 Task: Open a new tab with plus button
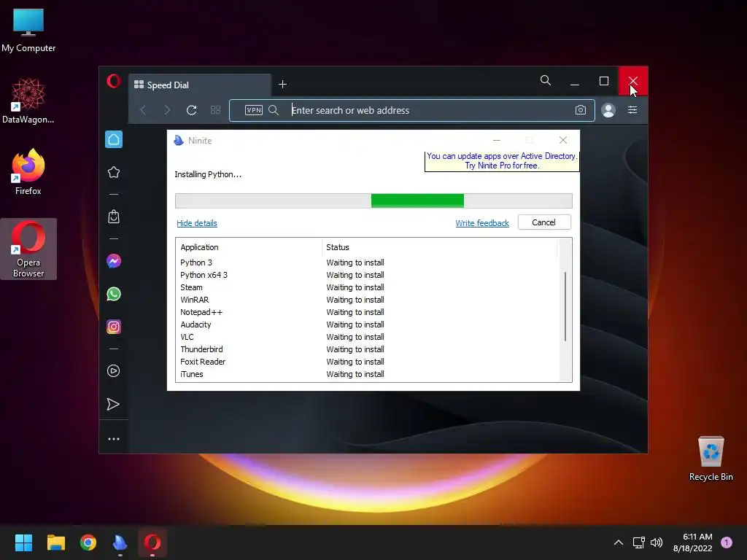[282, 85]
